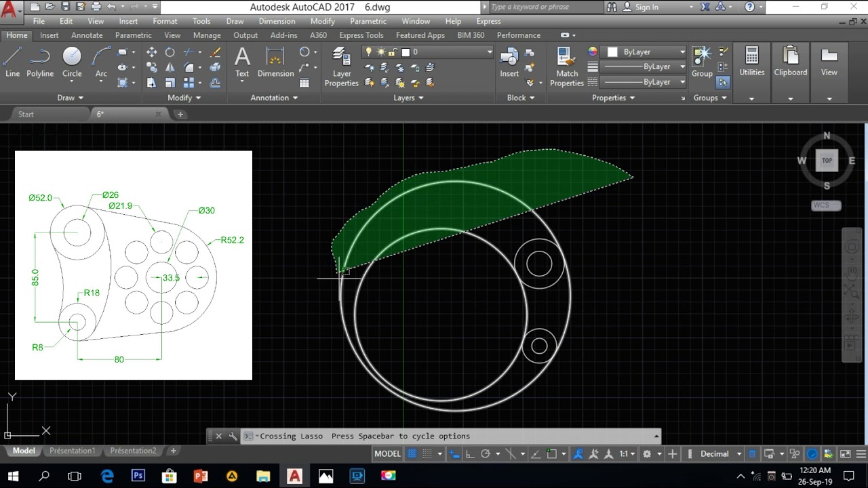
Task: Expand the Annotation panel dropdown
Action: (275, 98)
